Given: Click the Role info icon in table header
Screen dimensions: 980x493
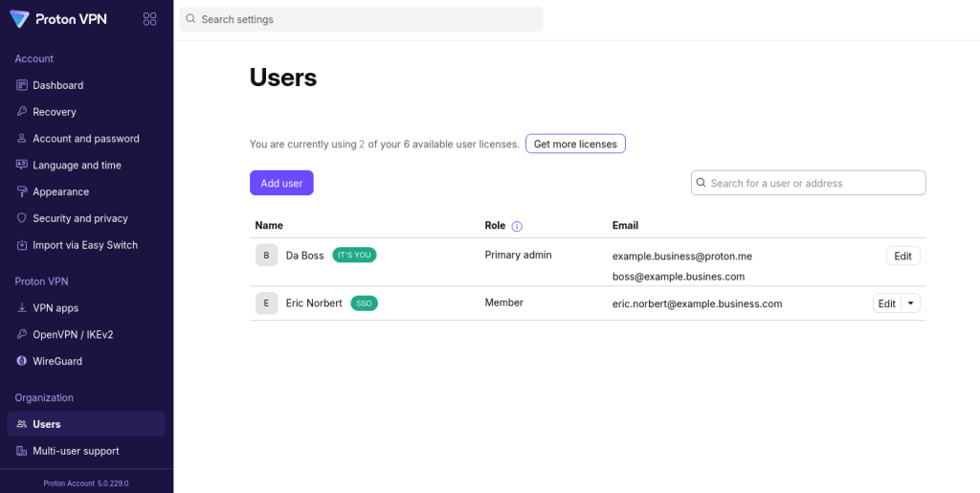Looking at the screenshot, I should 517,226.
